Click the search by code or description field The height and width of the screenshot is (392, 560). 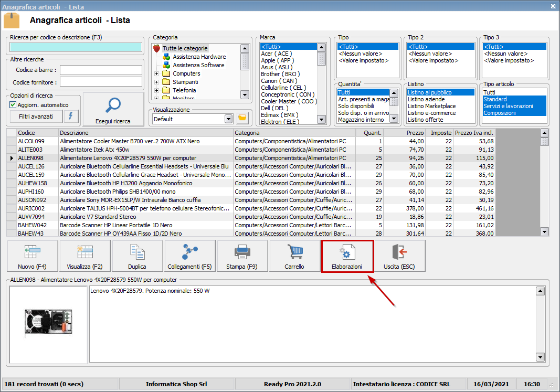(x=76, y=47)
